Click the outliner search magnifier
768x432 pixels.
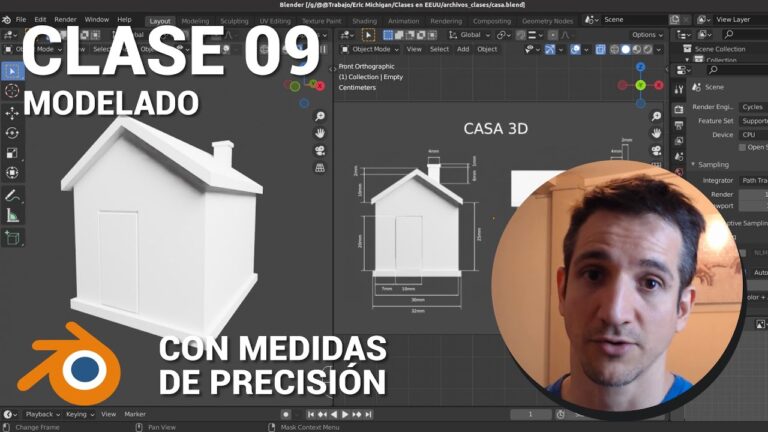(x=729, y=34)
